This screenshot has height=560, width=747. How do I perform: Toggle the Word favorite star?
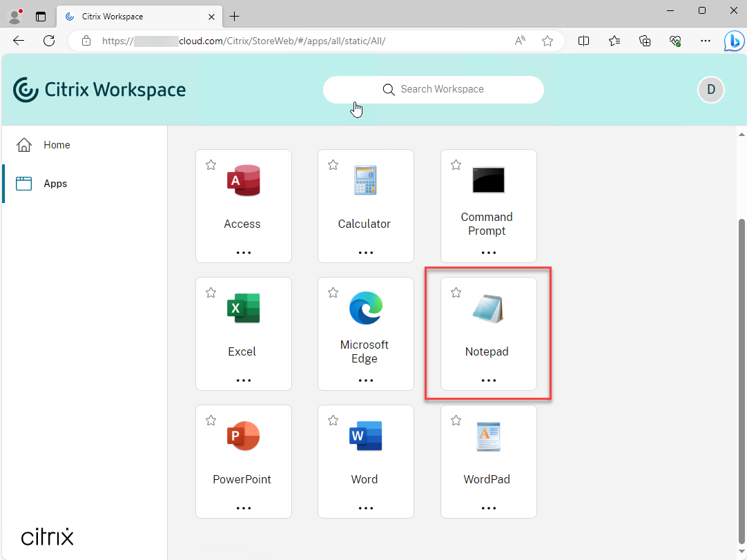333,421
